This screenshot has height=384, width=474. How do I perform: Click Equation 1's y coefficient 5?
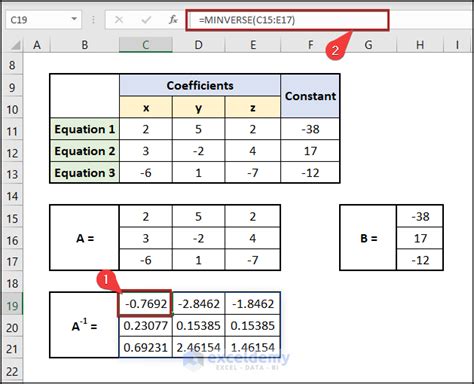[199, 129]
